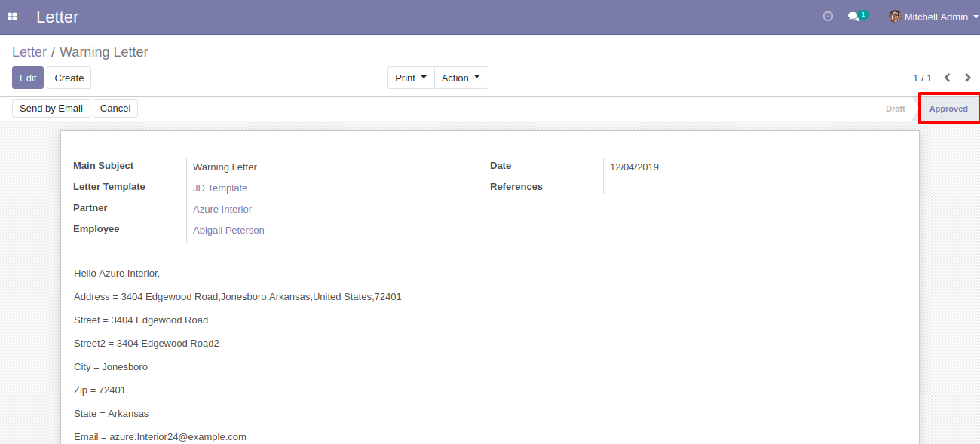Click the Partner field label
This screenshot has width=980, height=444.
[x=90, y=208]
